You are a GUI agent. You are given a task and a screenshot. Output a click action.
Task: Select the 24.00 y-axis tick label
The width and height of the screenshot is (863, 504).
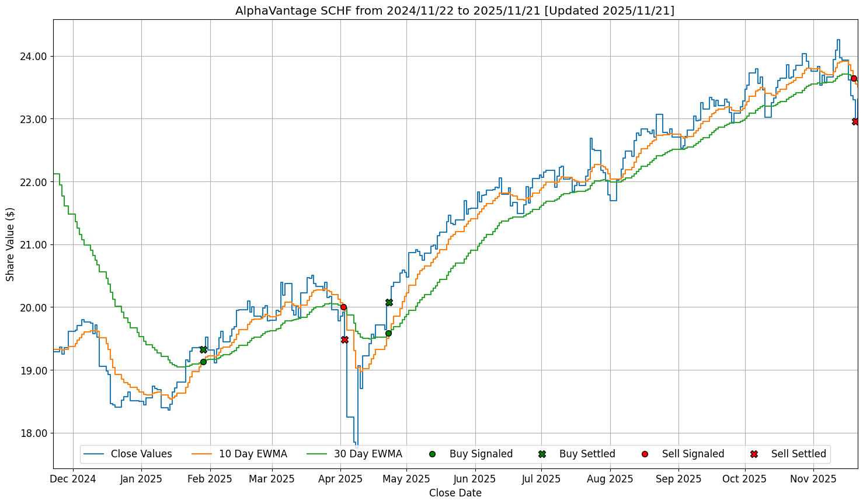(33, 57)
